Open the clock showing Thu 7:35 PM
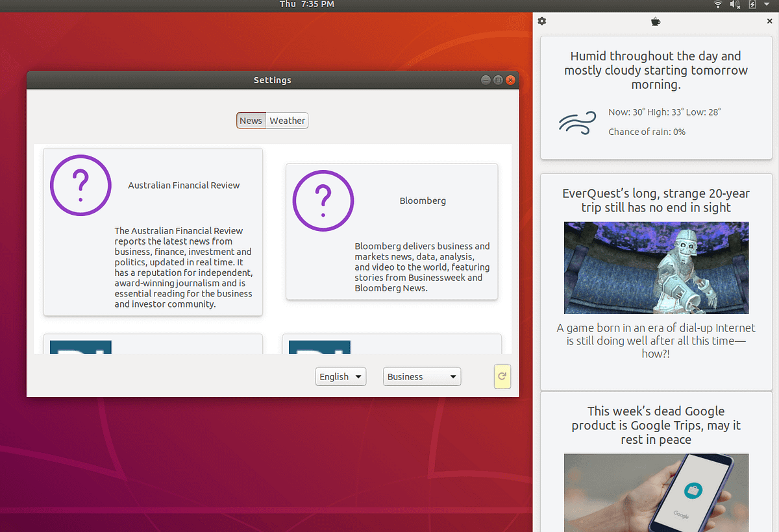This screenshot has width=779, height=532. coord(307,5)
